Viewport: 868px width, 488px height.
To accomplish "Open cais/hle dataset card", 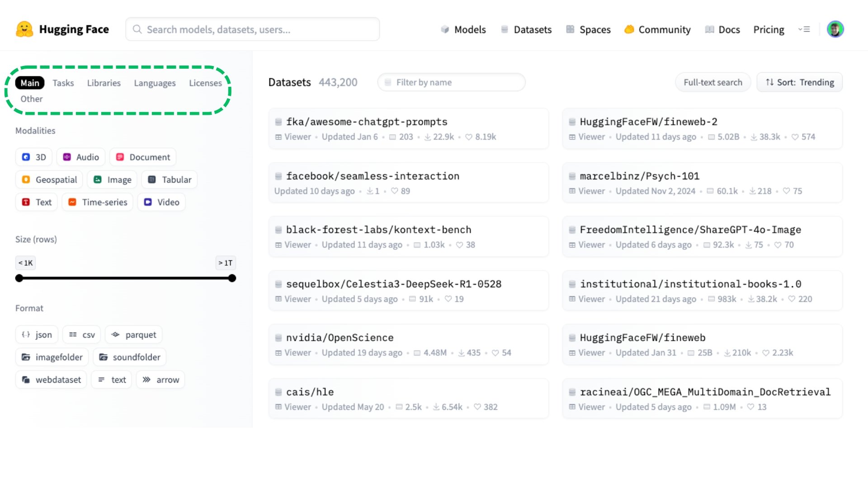I will pos(409,399).
